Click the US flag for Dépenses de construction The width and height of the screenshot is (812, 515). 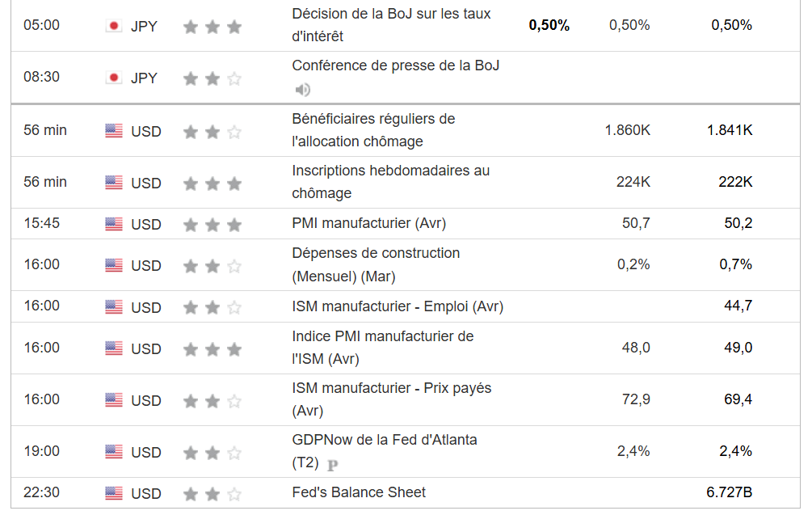point(114,265)
